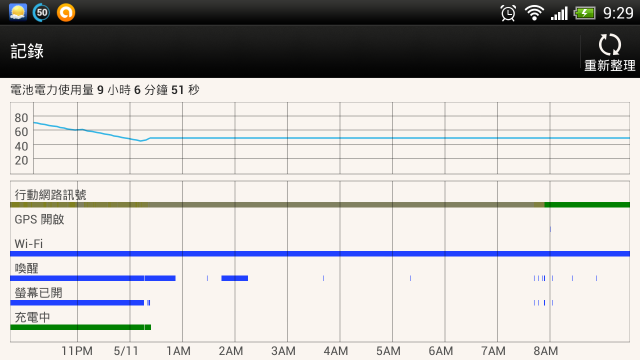Tap the 7AM time axis label

click(493, 351)
